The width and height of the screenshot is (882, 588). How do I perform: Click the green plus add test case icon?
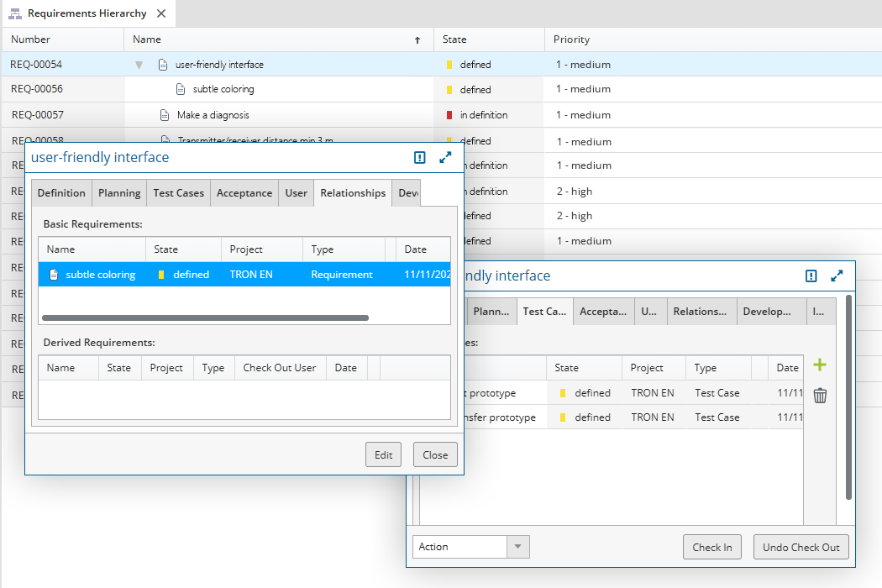(820, 365)
